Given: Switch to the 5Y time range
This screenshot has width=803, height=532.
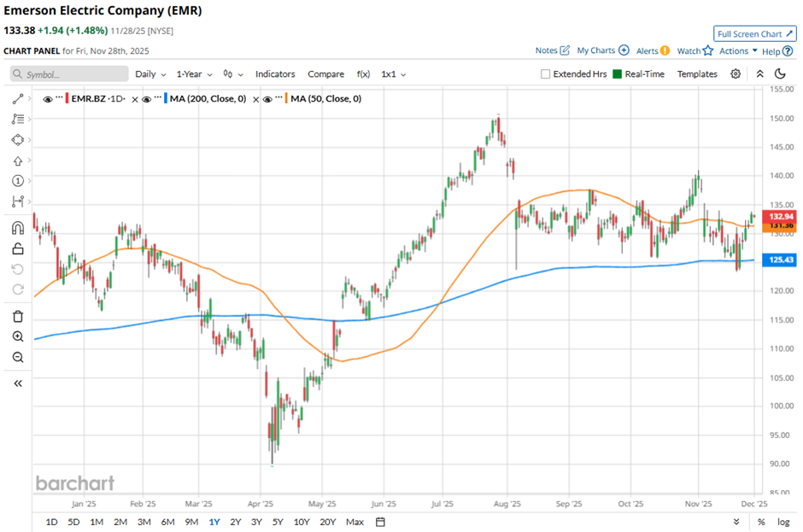Looking at the screenshot, I should [278, 522].
